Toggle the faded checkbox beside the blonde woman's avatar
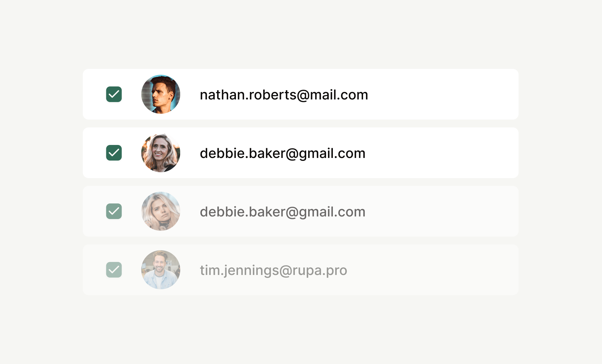Screen dimensions: 602x364 [x=114, y=211]
